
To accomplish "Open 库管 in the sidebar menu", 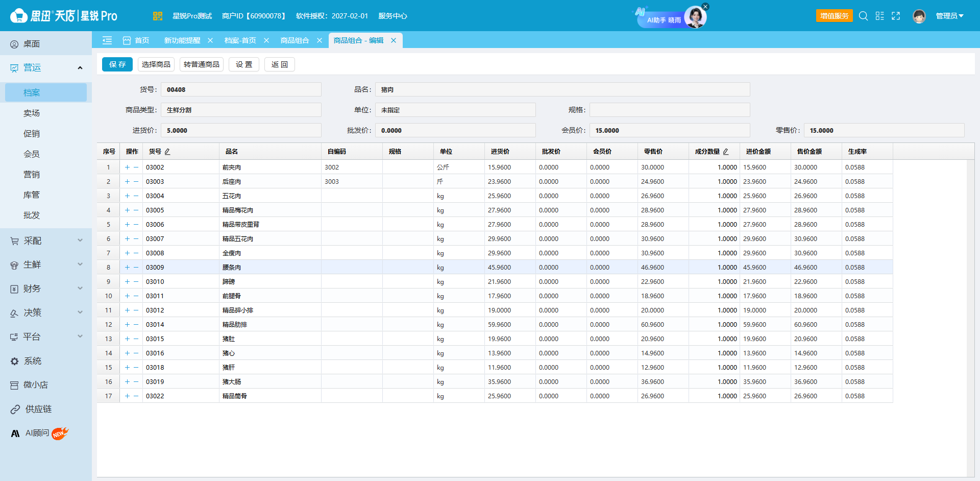I will click(x=32, y=195).
